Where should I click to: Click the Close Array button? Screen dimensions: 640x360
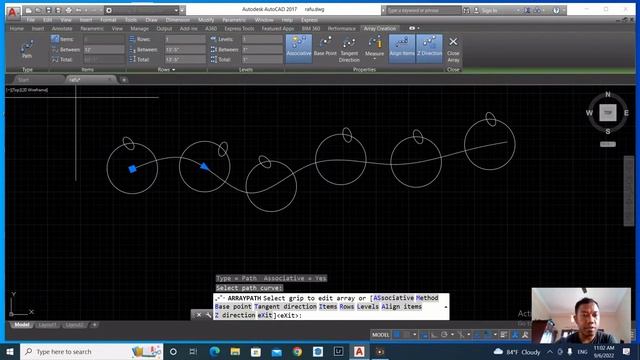tap(453, 49)
